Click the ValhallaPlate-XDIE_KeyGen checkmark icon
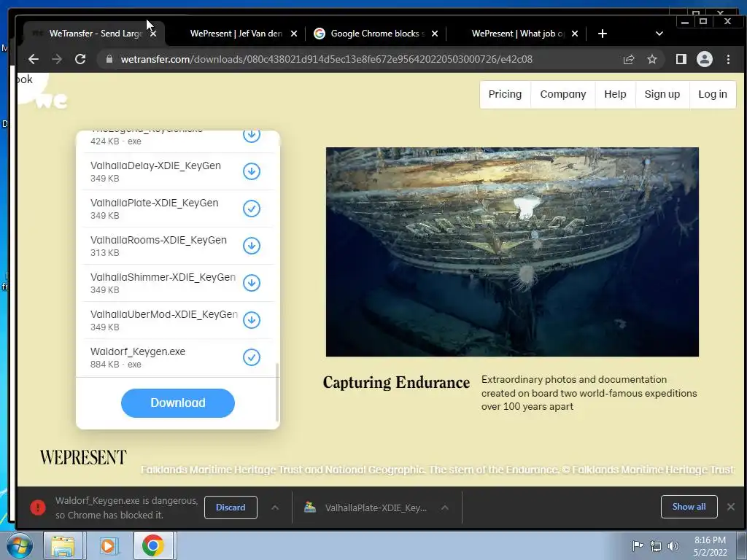The image size is (747, 560). (252, 209)
